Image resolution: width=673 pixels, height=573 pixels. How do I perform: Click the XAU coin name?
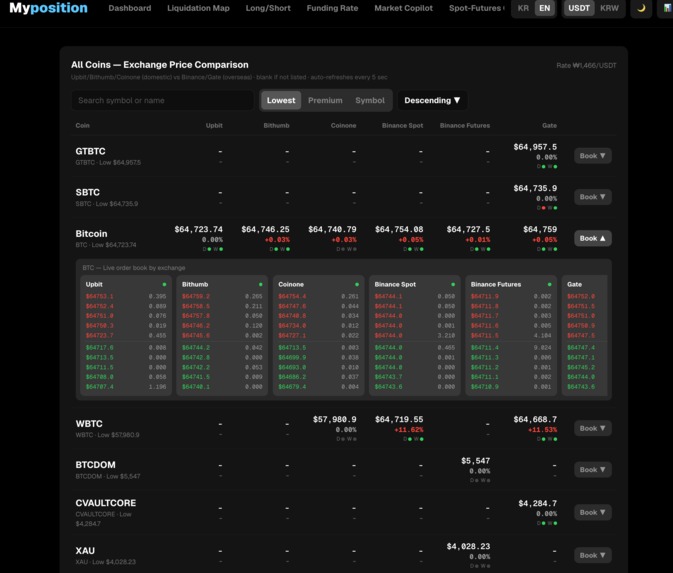pos(85,551)
